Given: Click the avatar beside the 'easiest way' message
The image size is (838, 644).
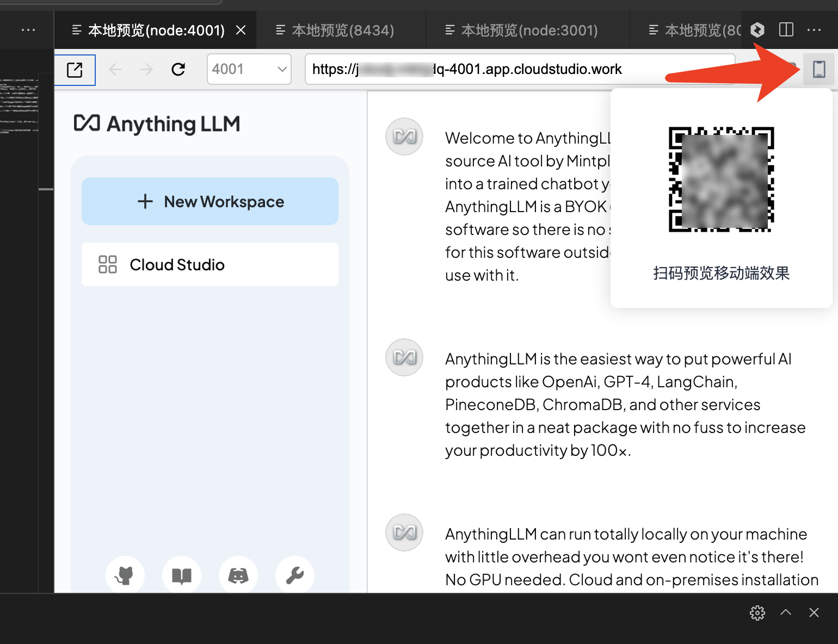Looking at the screenshot, I should [x=404, y=357].
